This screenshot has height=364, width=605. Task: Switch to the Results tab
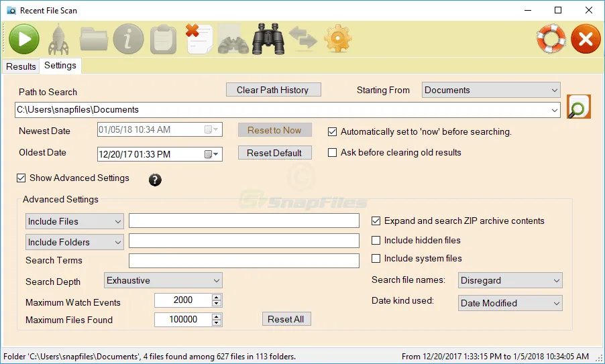[x=21, y=66]
